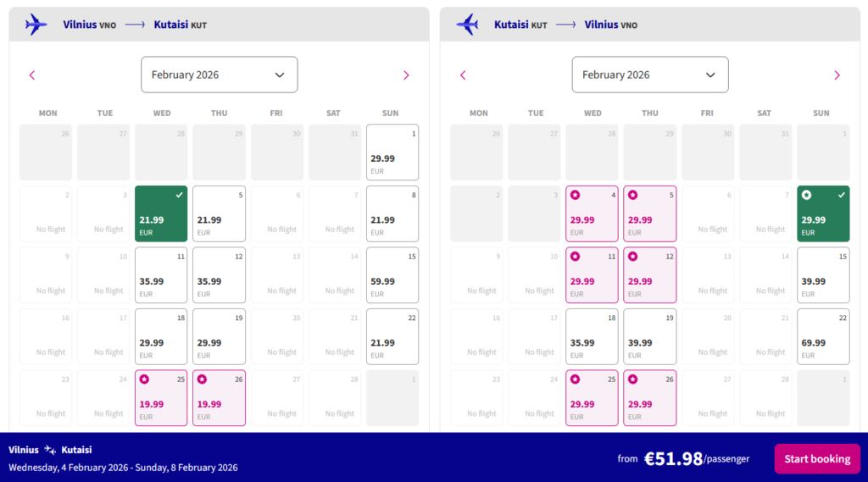Select the 69.99 EUR return flight on 22nd
Screen dimensions: 868x482
[x=822, y=336]
